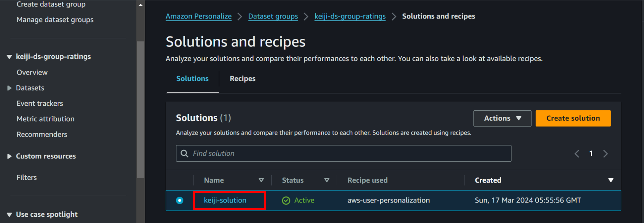This screenshot has height=223, width=644.
Task: Collapse keiji-ds-group-ratings section
Action: pos(9,57)
